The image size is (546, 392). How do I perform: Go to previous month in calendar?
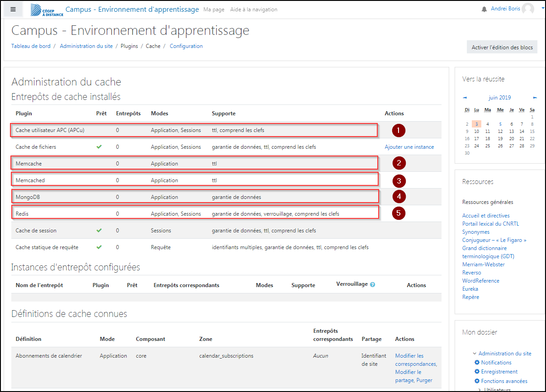coord(465,98)
